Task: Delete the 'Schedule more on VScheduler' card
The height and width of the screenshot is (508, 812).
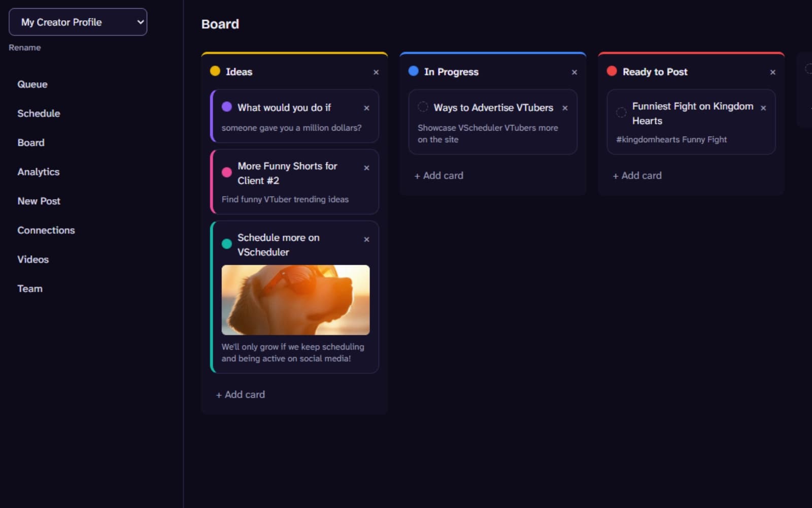Action: click(x=366, y=239)
